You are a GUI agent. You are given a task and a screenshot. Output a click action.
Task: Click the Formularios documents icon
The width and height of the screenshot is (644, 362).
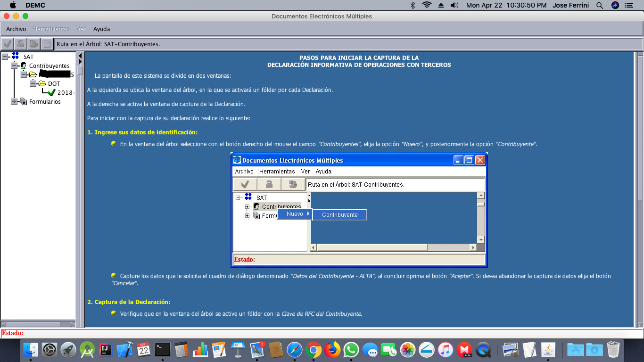coord(24,101)
